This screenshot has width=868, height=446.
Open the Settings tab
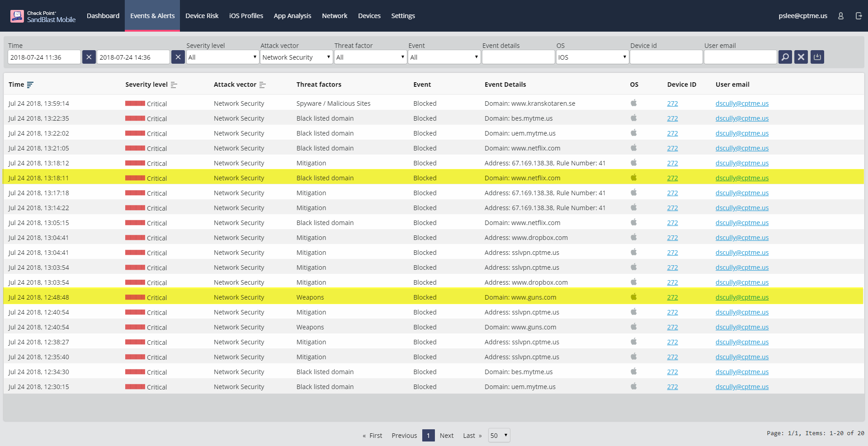point(403,16)
